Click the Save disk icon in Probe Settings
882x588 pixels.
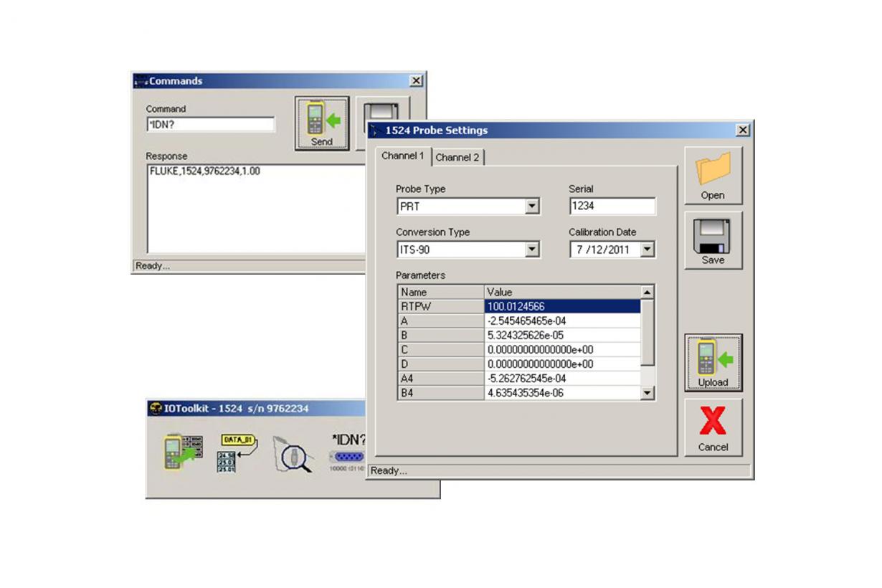click(712, 237)
